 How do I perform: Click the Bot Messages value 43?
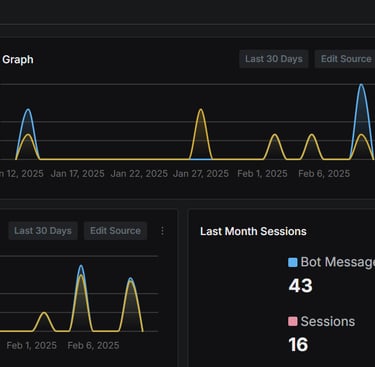tap(300, 286)
